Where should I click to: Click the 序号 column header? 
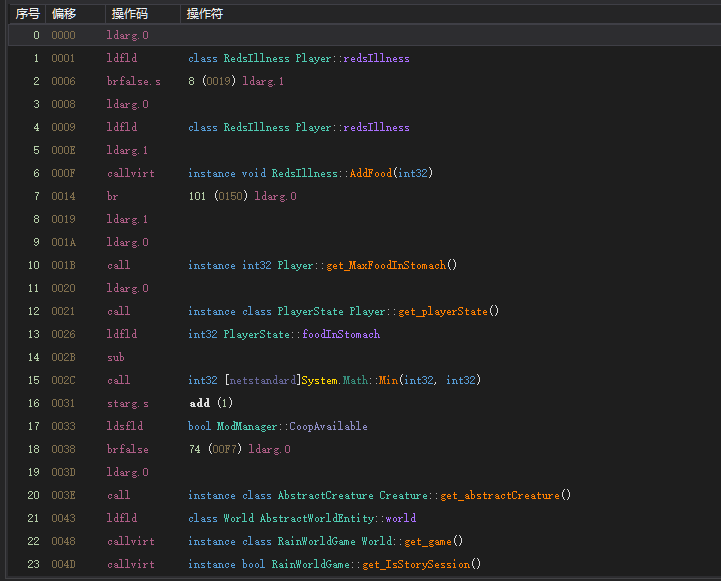pos(27,13)
